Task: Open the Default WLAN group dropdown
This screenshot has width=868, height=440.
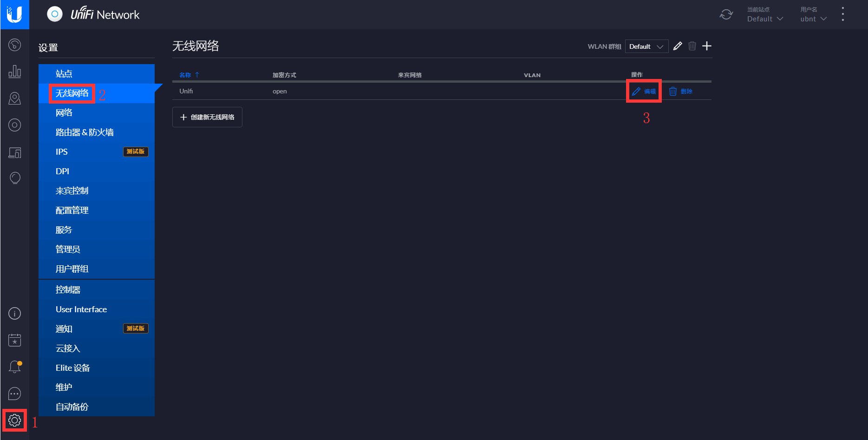Action: (x=646, y=46)
